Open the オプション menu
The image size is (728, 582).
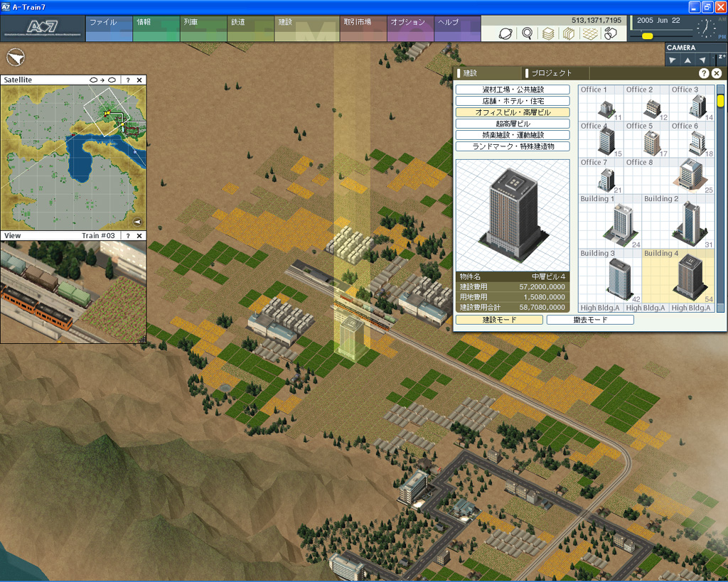tap(410, 28)
